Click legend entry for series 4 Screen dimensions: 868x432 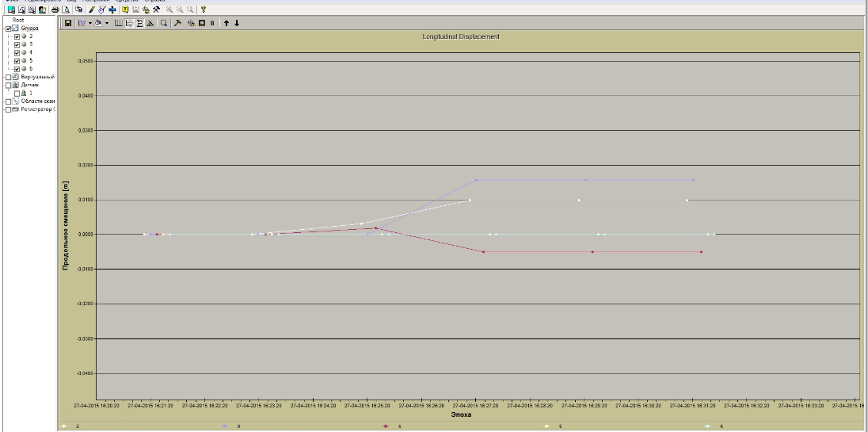[392, 426]
